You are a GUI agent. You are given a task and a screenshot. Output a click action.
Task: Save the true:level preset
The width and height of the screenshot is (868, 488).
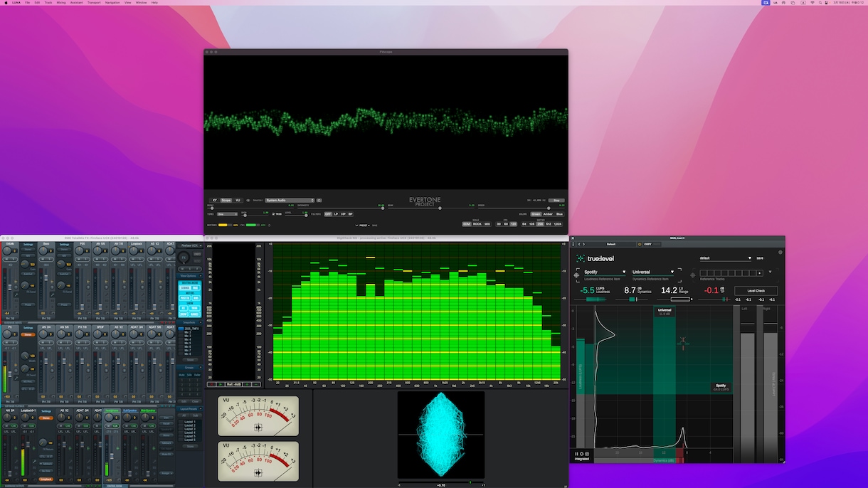click(x=760, y=258)
